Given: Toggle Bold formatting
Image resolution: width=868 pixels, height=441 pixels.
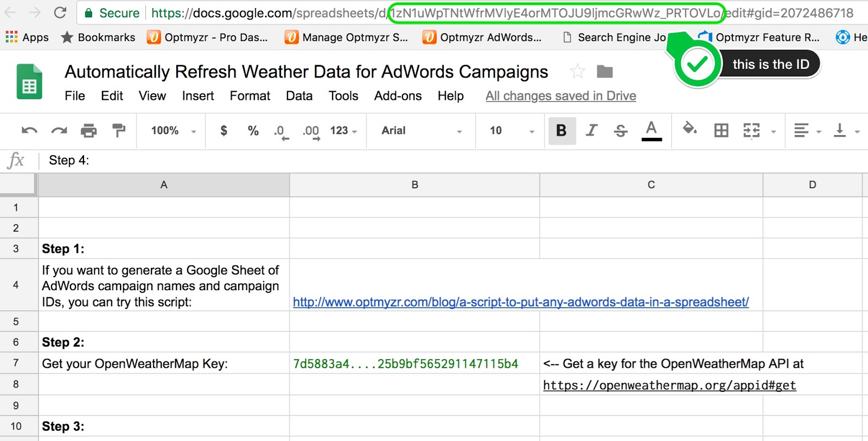Looking at the screenshot, I should click(561, 131).
